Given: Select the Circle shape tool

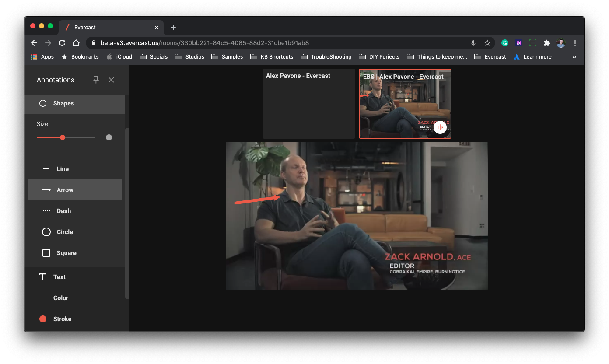Looking at the screenshot, I should click(x=75, y=232).
